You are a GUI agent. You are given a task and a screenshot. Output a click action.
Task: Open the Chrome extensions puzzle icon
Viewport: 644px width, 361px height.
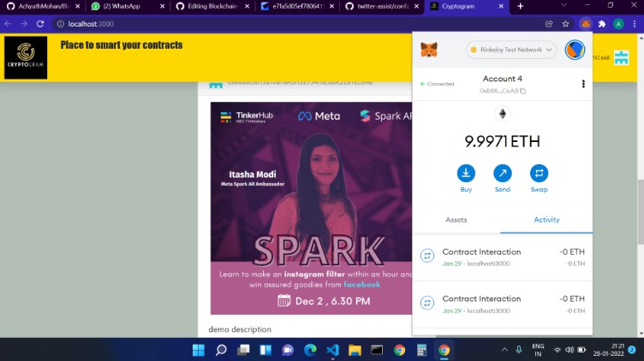601,24
